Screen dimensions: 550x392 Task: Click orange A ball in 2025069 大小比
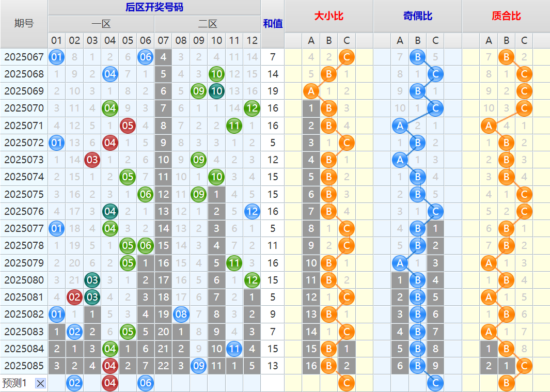click(x=311, y=91)
